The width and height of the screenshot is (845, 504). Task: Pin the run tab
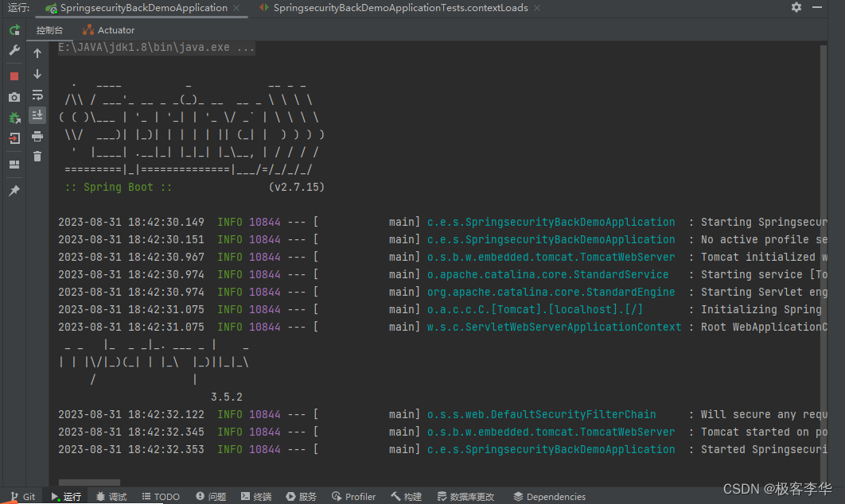click(14, 190)
